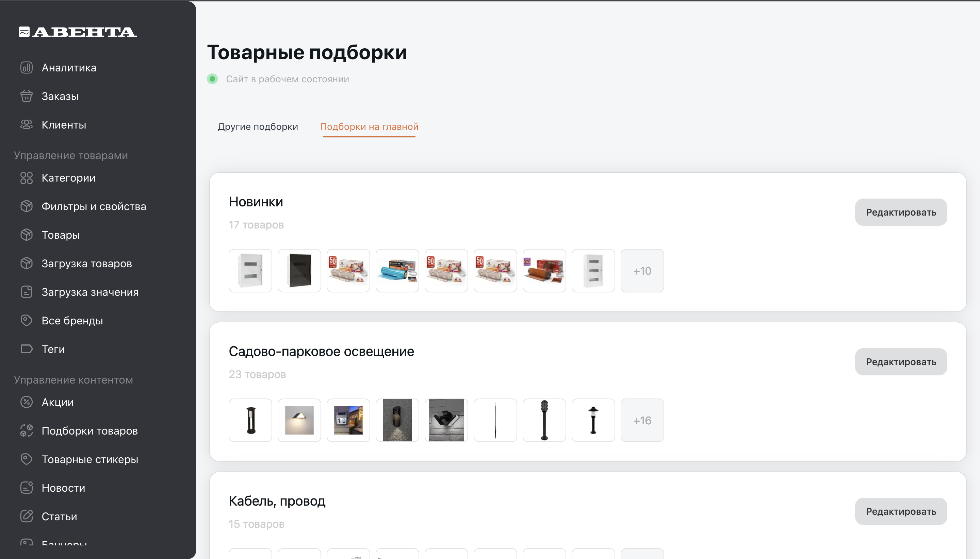The width and height of the screenshot is (980, 559).
Task: Show +16 more items in Садово-парковое освещение
Action: coord(642,420)
